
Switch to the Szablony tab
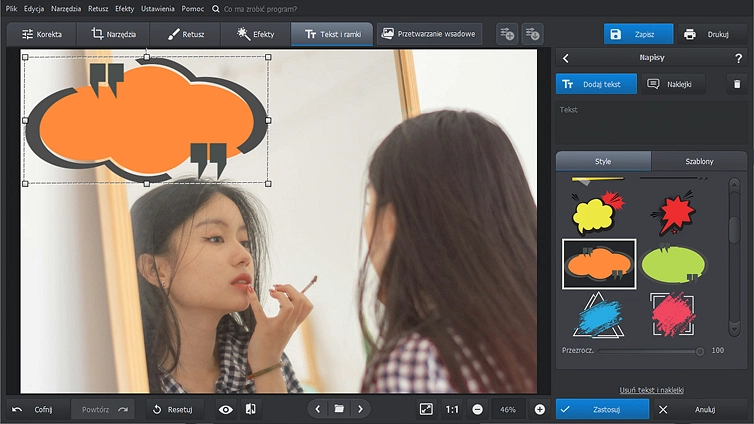pos(699,161)
